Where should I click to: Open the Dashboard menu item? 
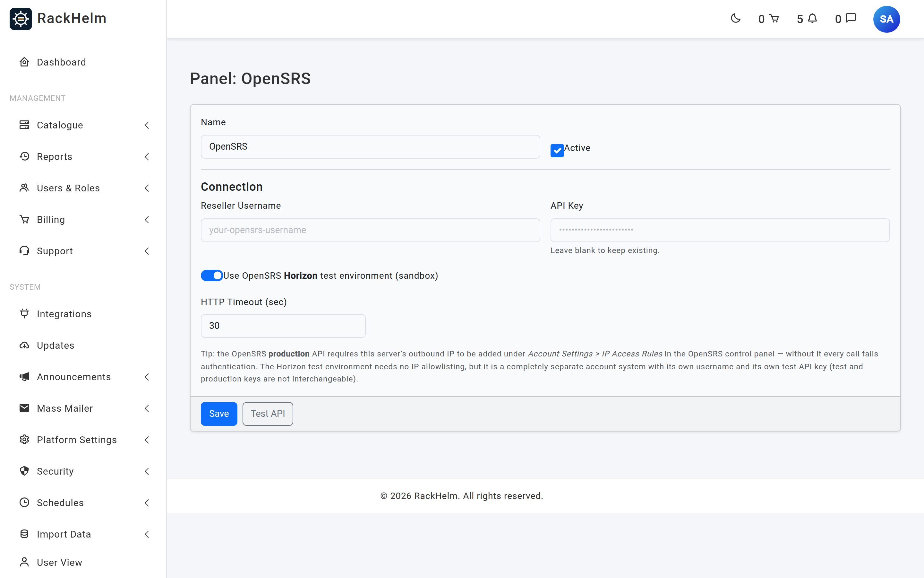click(83, 62)
